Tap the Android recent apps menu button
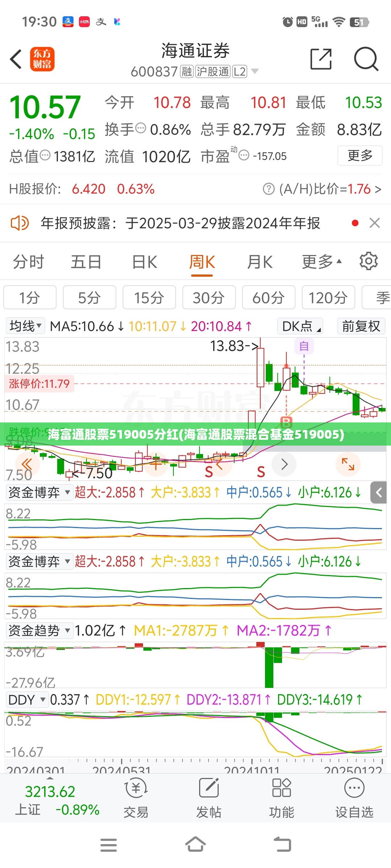391x868 pixels. (109, 845)
